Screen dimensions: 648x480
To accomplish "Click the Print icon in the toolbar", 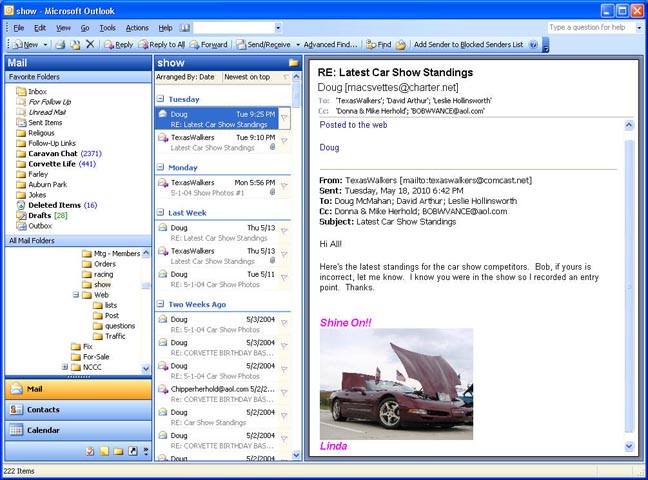I will pyautogui.click(x=60, y=45).
